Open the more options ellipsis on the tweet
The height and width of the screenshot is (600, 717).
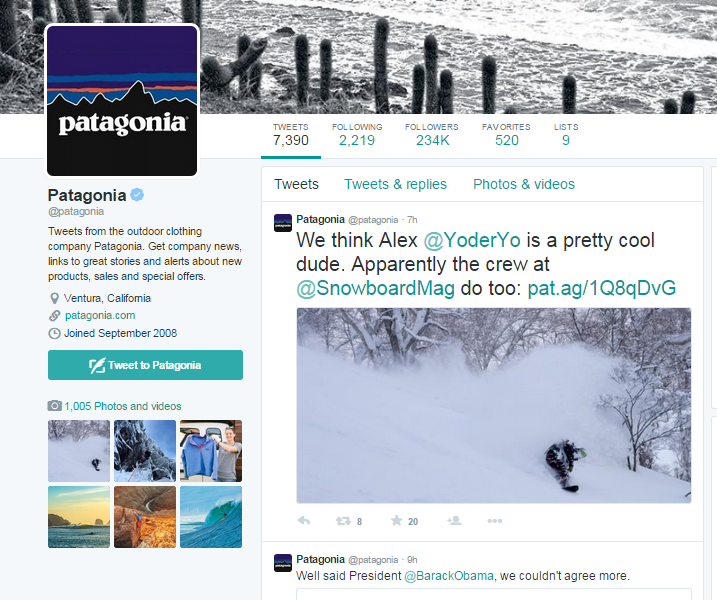(x=495, y=521)
